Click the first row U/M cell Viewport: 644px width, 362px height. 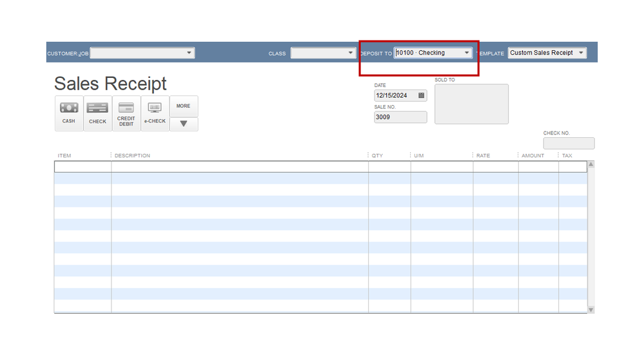pos(442,167)
